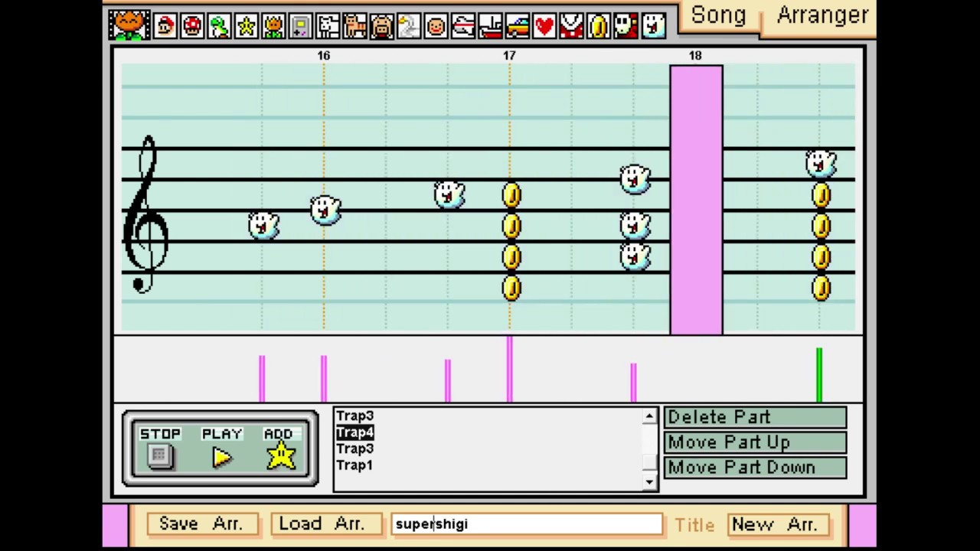980x551 pixels.
Task: Select the orange cat instrument
Action: tap(354, 27)
